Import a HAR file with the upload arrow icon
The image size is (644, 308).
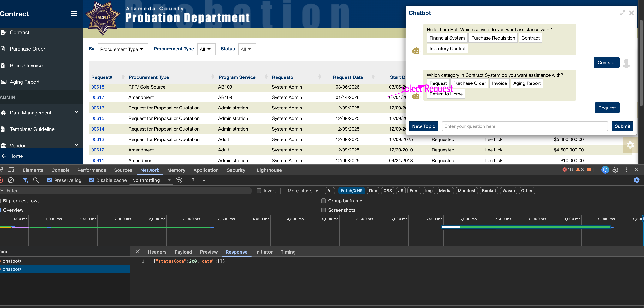(x=193, y=180)
